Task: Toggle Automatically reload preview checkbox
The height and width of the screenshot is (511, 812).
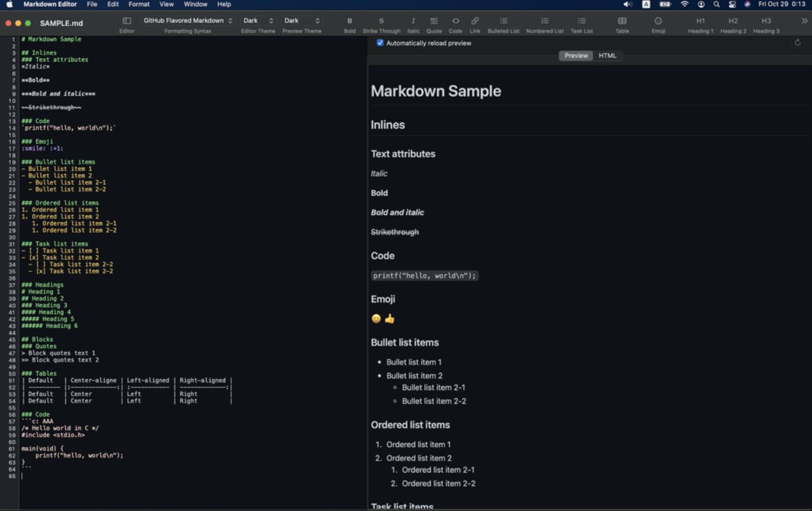Action: (x=380, y=43)
